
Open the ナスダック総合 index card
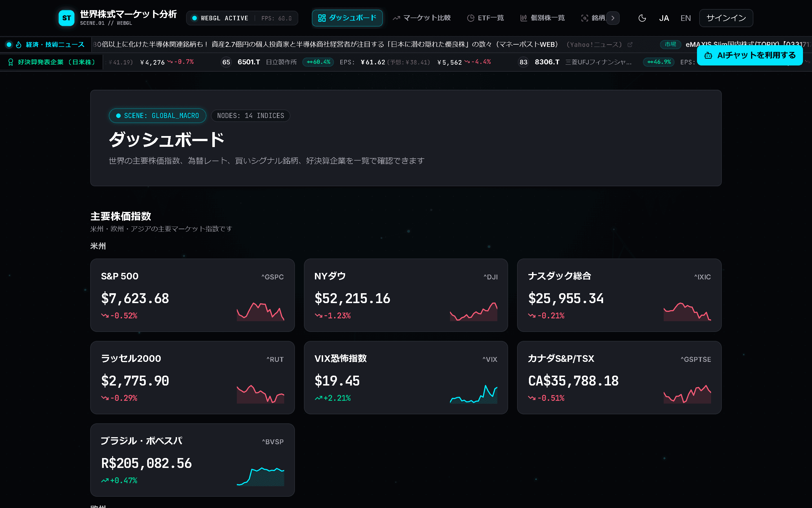[619, 295]
